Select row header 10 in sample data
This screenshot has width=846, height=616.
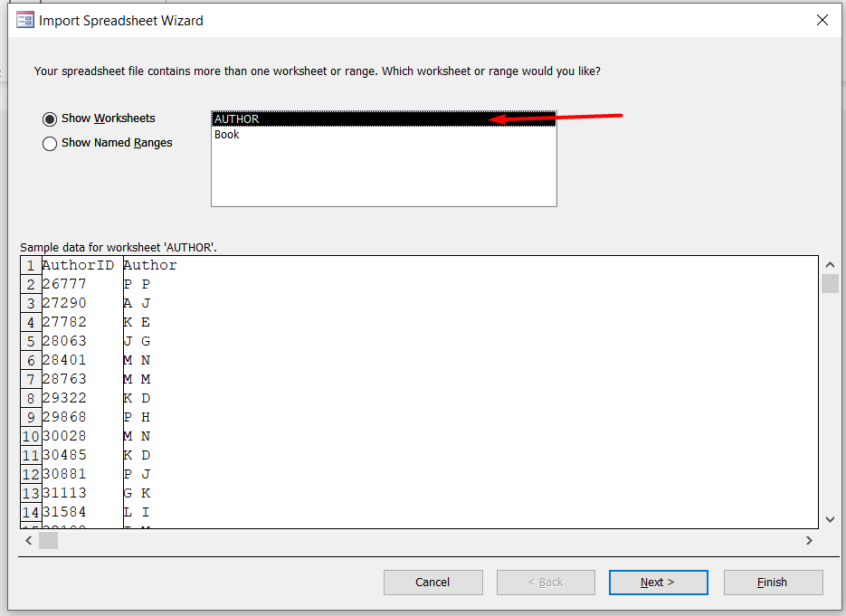point(31,436)
